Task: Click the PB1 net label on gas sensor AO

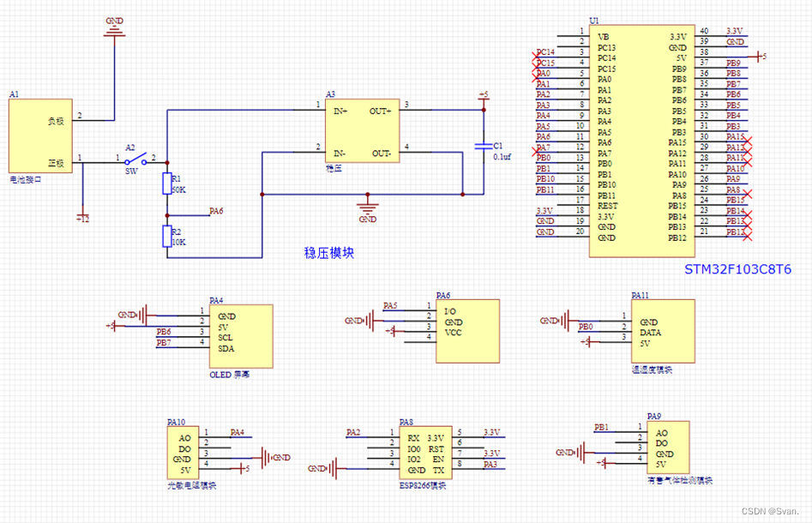Action: click(601, 427)
